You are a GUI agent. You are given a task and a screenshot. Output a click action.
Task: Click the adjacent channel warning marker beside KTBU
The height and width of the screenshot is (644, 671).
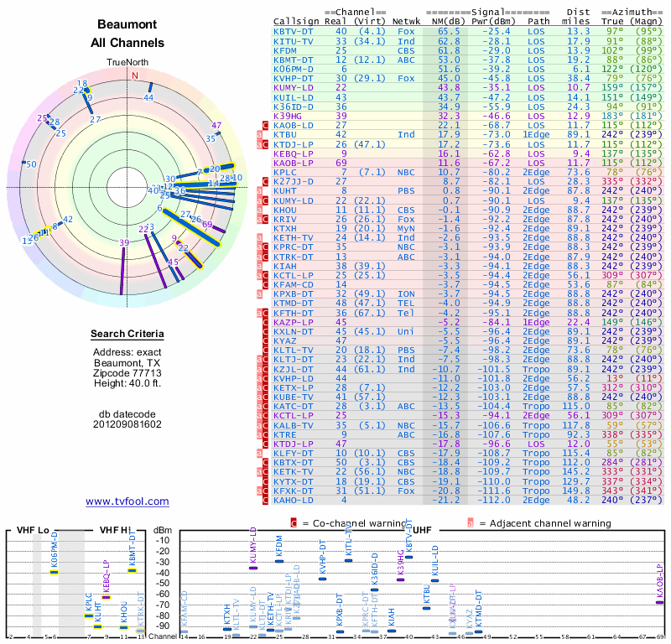click(x=259, y=135)
